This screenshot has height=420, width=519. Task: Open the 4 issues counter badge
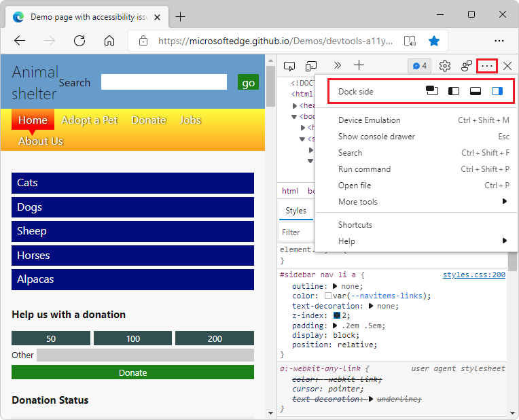[x=419, y=66]
